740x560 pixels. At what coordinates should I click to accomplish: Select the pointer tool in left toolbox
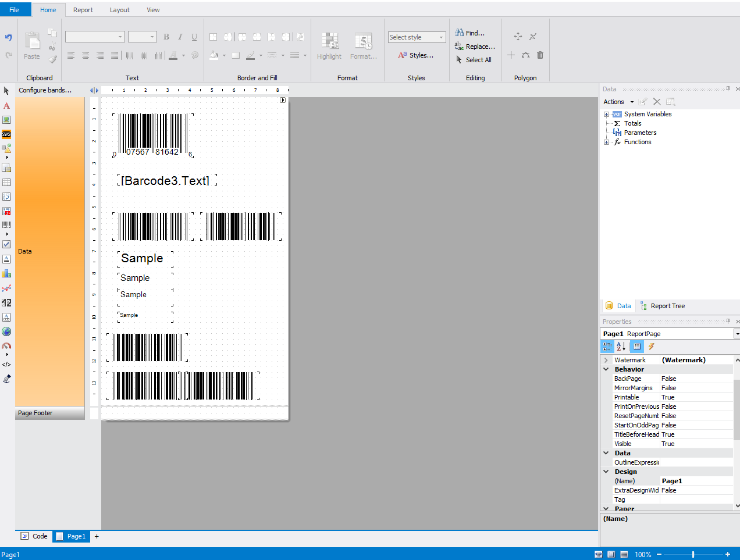pos(6,91)
